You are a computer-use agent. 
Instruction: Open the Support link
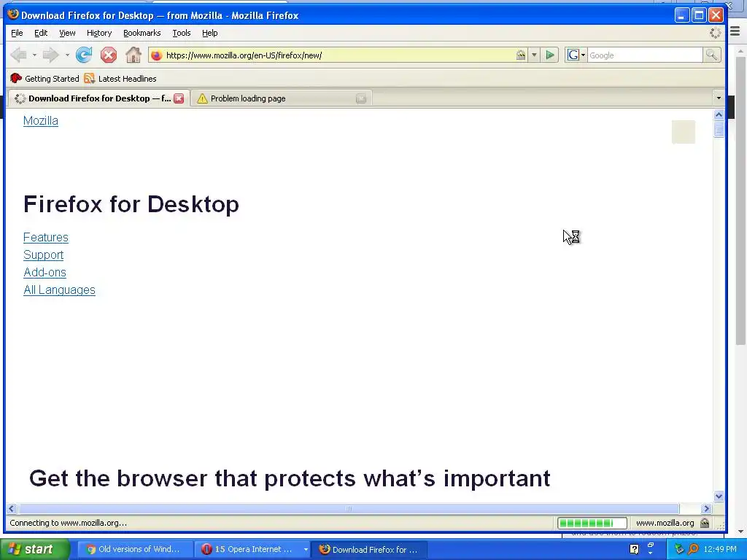pos(43,254)
